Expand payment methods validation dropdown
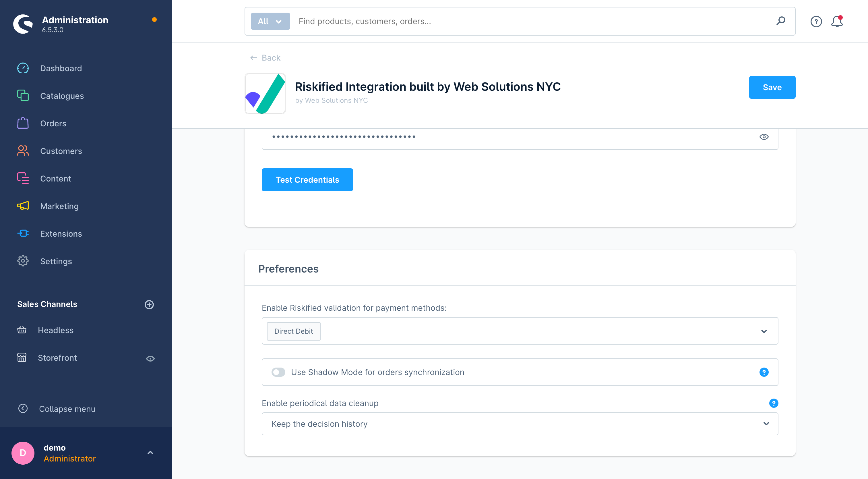The height and width of the screenshot is (479, 868). pos(764,331)
